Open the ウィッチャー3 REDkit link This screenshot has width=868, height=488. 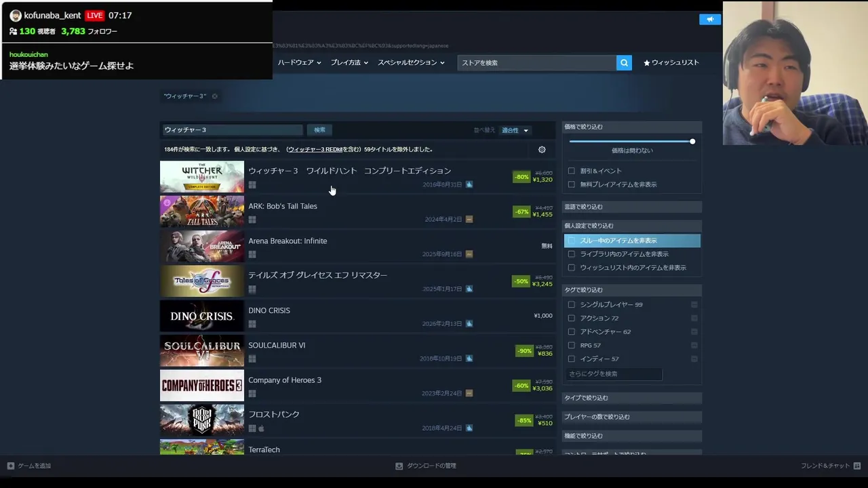[x=315, y=149]
